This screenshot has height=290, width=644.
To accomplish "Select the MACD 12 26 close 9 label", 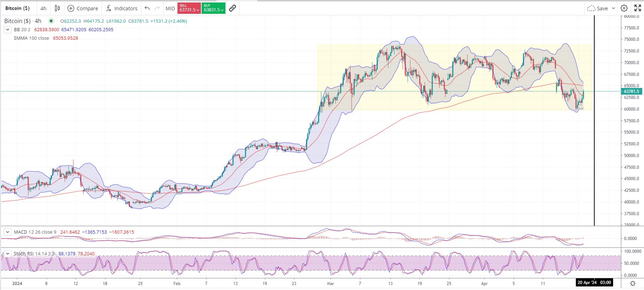I will pos(35,232).
